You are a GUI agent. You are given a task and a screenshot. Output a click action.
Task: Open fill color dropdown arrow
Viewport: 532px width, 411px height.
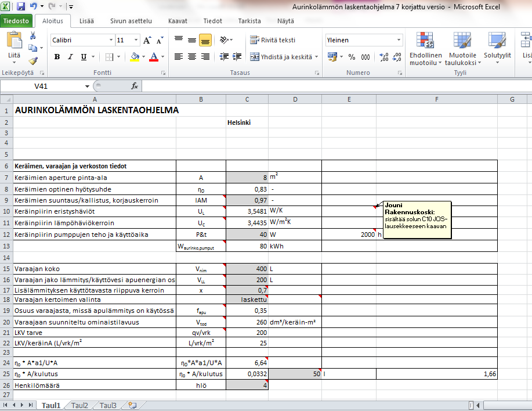[x=143, y=57]
